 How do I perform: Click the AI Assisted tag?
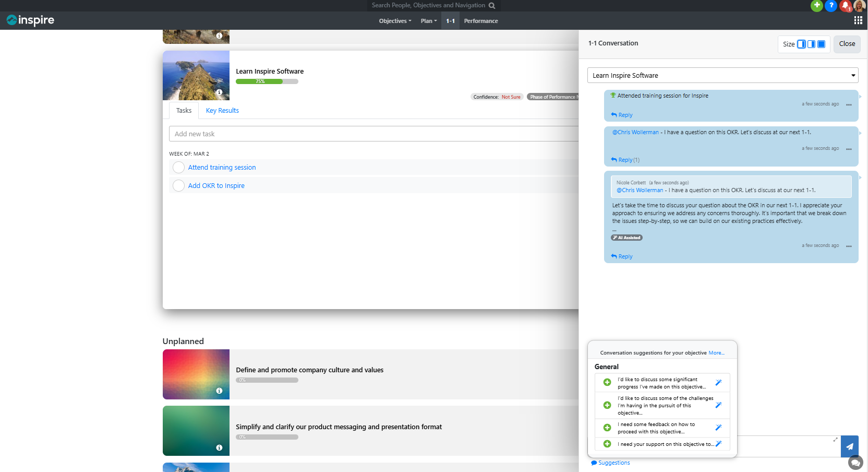(626, 238)
